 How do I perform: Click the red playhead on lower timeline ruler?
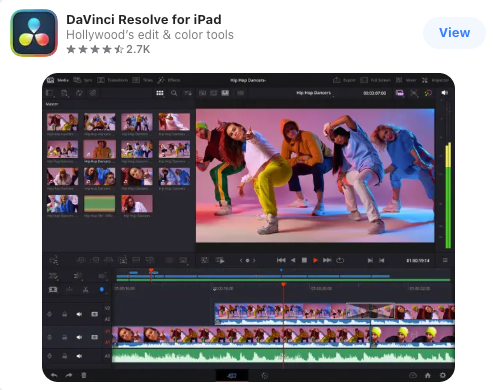coord(283,285)
